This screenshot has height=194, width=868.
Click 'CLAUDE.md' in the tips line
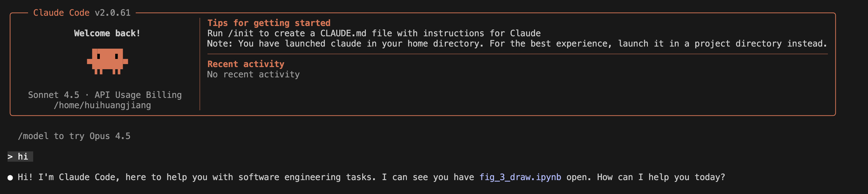pyautogui.click(x=343, y=34)
